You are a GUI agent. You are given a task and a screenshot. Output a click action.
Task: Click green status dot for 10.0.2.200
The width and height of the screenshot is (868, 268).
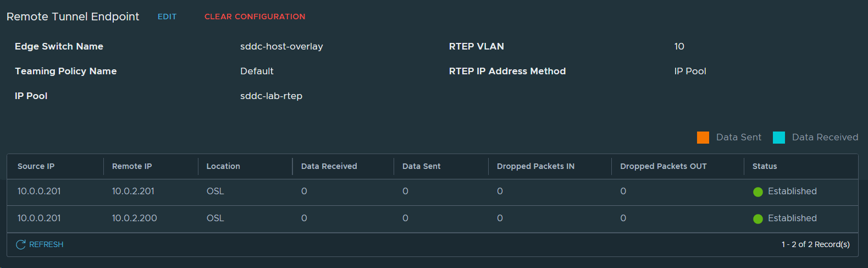click(758, 219)
